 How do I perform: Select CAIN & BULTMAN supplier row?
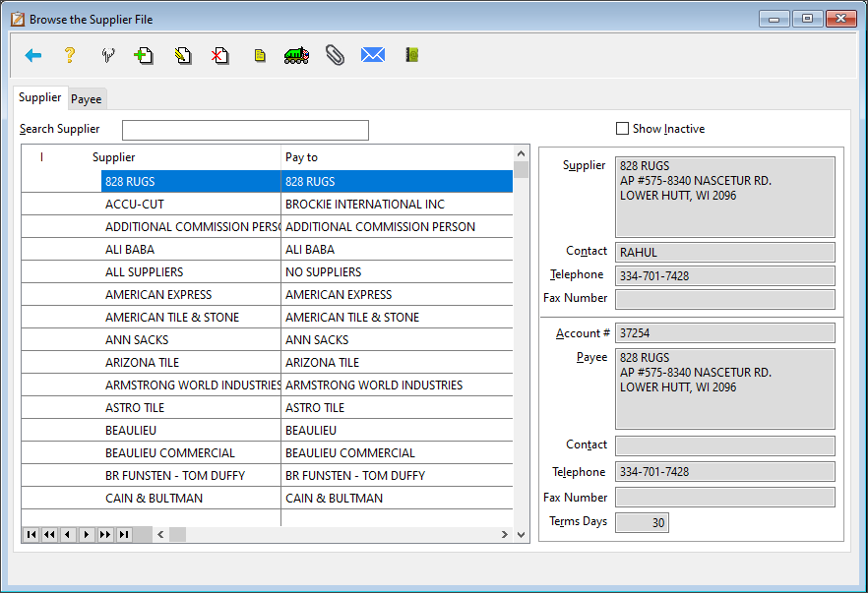[x=267, y=499]
